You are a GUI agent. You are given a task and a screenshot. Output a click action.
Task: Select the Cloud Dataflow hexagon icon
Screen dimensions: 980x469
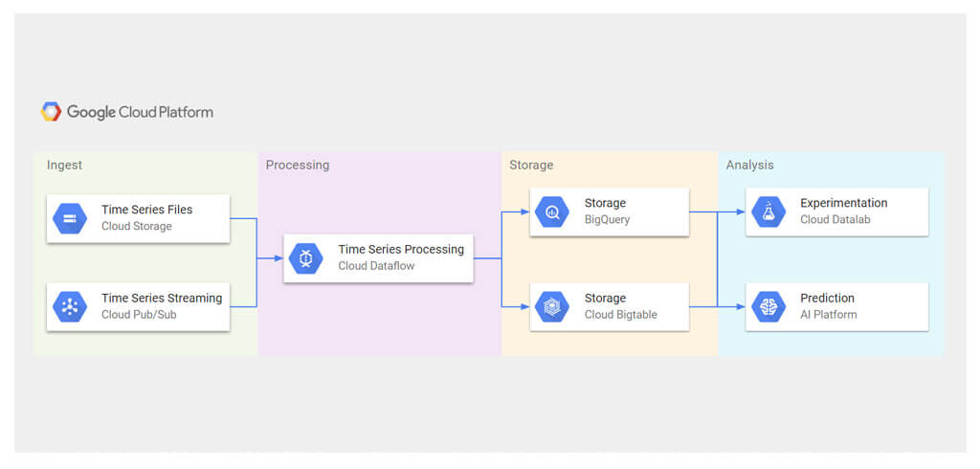(x=306, y=258)
